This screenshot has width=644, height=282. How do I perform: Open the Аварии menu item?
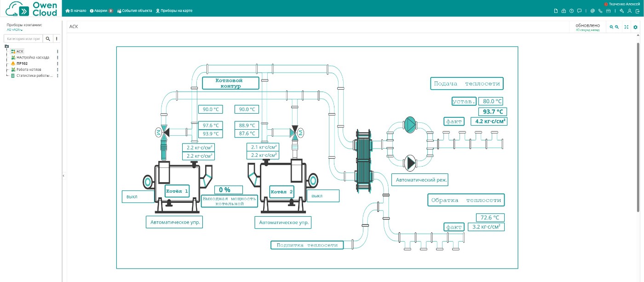pyautogui.click(x=101, y=11)
